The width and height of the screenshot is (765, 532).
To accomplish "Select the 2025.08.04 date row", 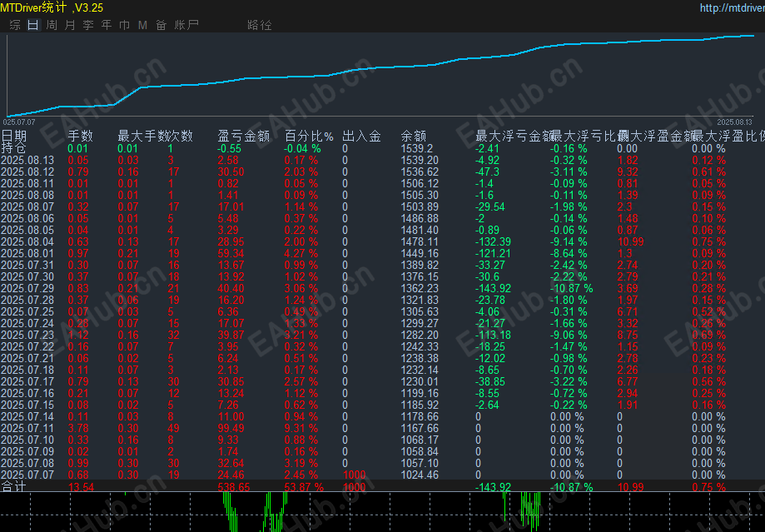I will pos(27,242).
